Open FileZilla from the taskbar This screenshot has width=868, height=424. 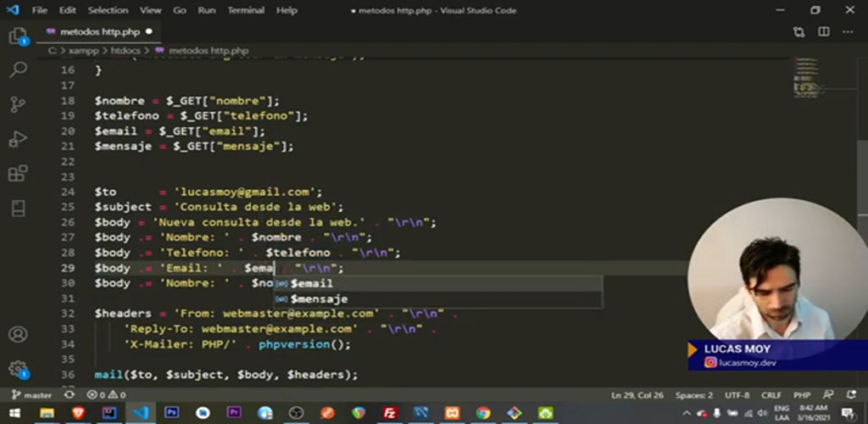coord(390,413)
